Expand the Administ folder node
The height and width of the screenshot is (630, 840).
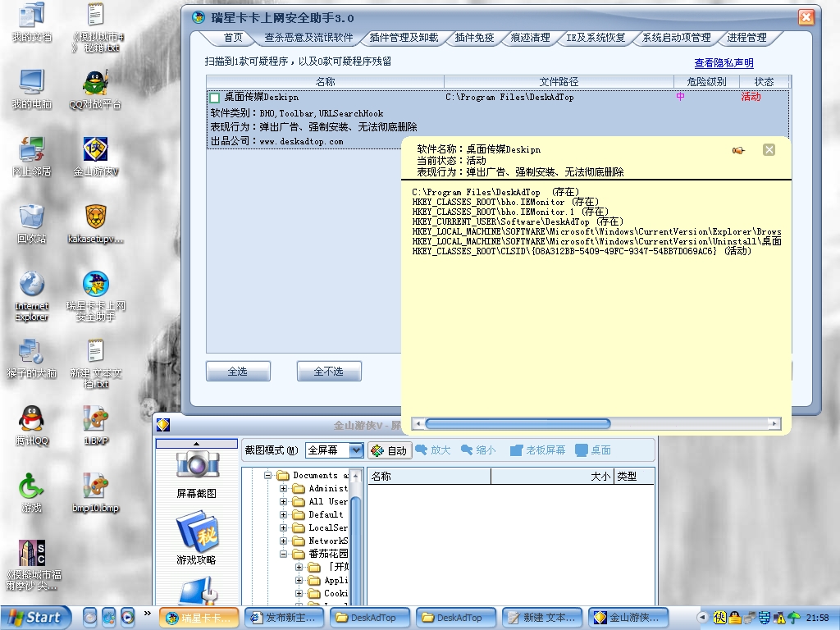pos(283,489)
